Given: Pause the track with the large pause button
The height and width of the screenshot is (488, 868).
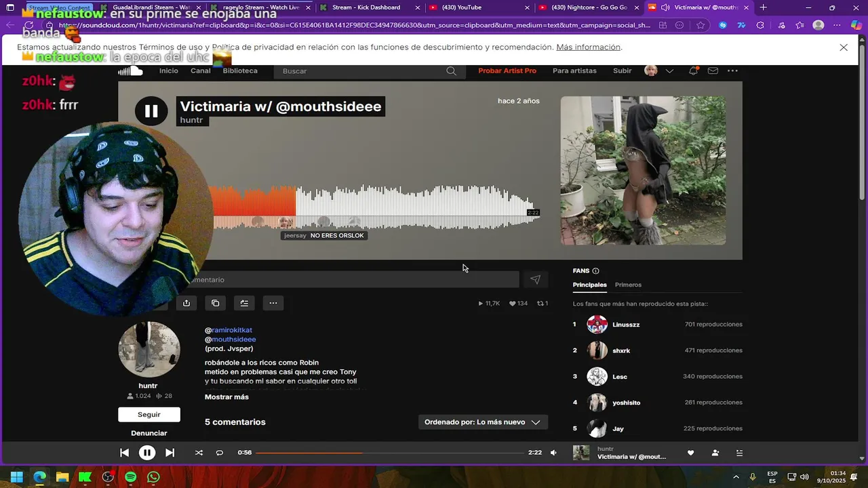Looking at the screenshot, I should click(151, 111).
